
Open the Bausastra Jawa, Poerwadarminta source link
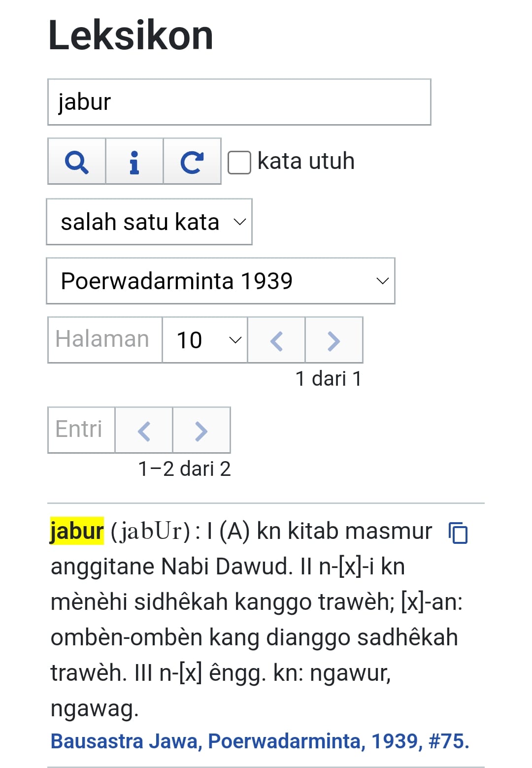click(260, 741)
